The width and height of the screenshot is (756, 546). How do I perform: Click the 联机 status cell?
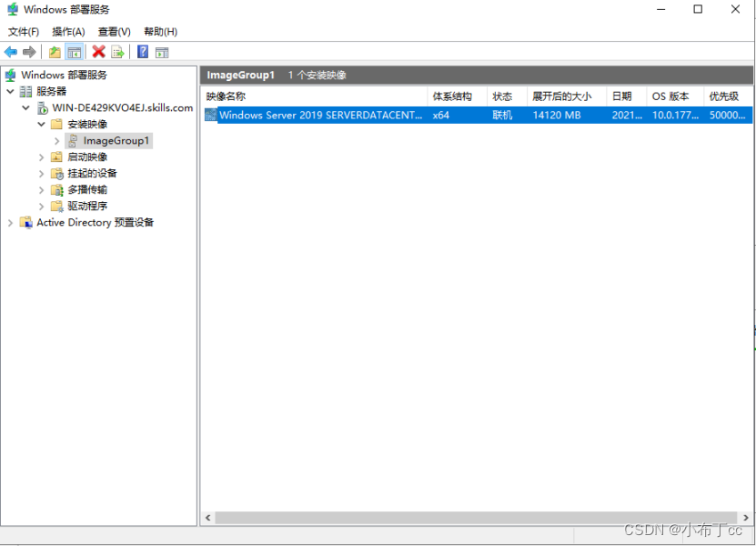click(x=502, y=116)
